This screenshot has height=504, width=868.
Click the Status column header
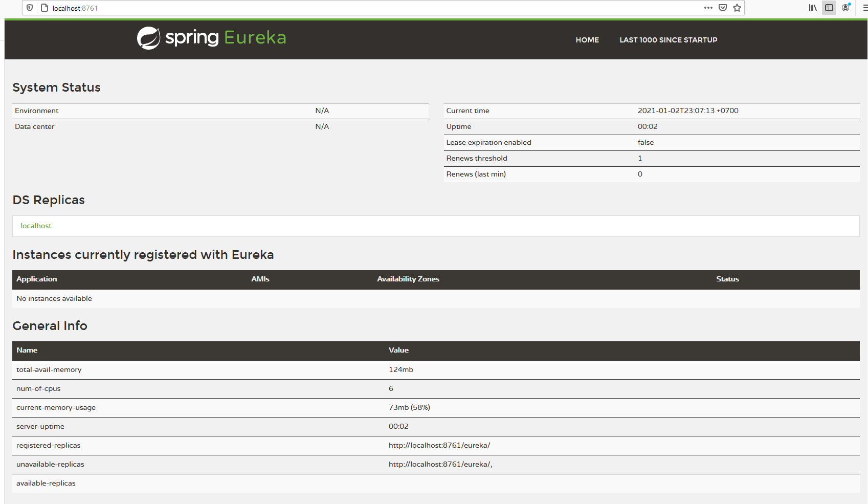(727, 279)
